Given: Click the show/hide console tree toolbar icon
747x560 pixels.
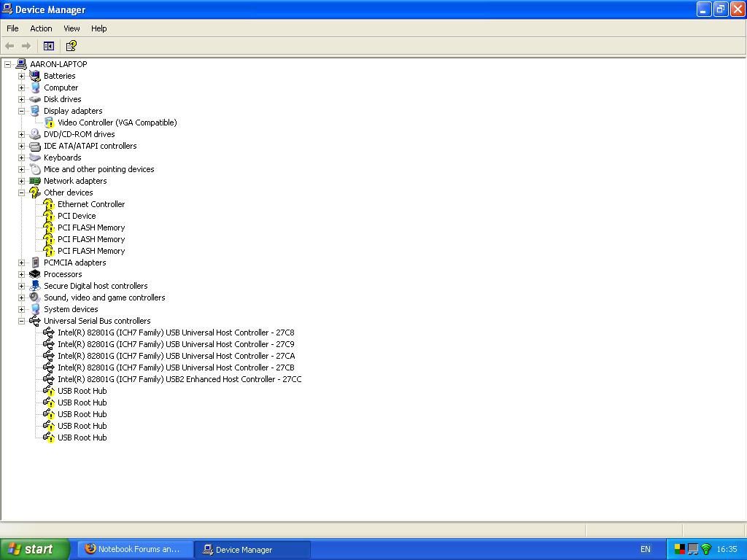Looking at the screenshot, I should point(49,46).
